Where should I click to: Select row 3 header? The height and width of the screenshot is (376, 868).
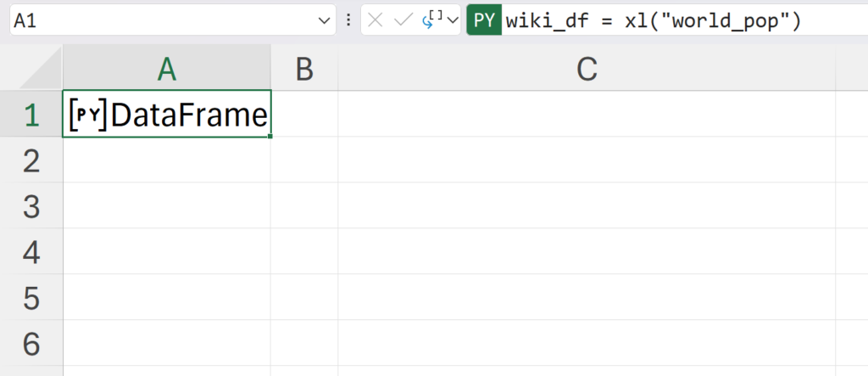(x=31, y=206)
